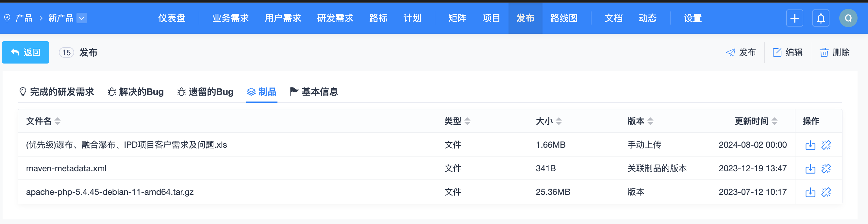Click version cell 关联制品的版本

657,169
